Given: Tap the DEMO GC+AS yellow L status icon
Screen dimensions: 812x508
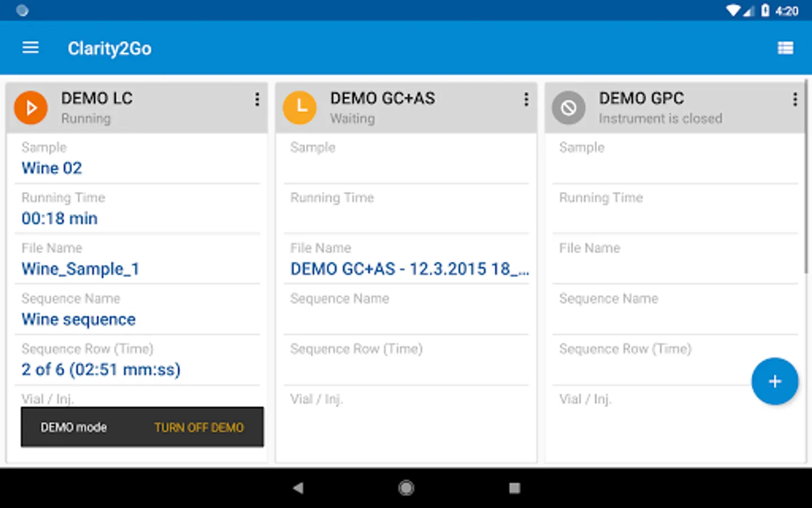Looking at the screenshot, I should (300, 107).
